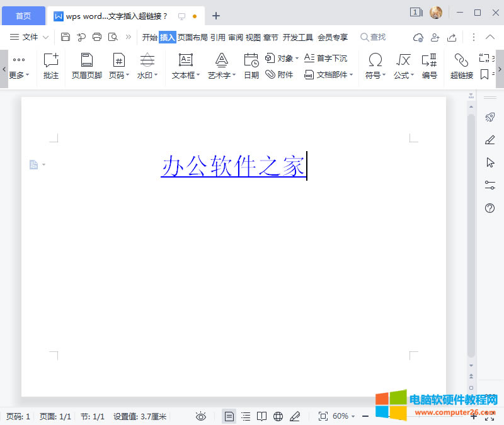
Task: Insert a date with the 日期 icon
Action: pos(251,63)
